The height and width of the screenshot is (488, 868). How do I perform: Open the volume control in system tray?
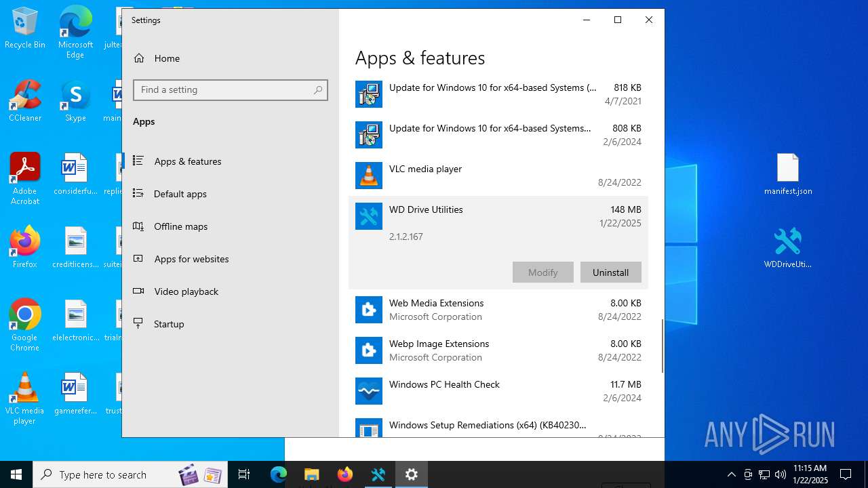pos(780,474)
